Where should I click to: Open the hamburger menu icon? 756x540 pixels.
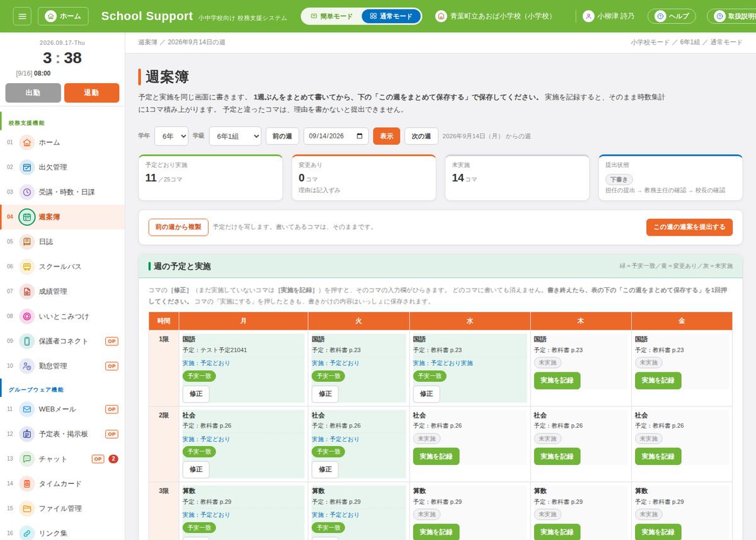pyautogui.click(x=21, y=16)
